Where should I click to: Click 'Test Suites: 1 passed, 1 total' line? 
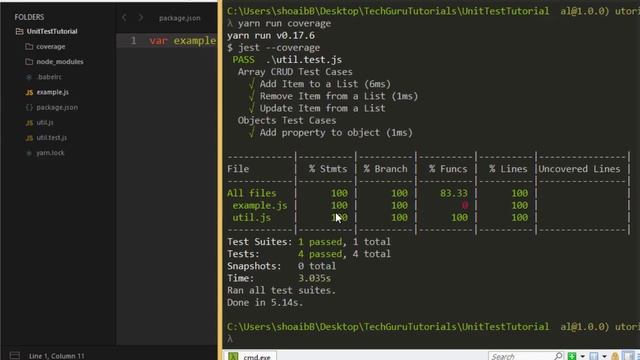point(309,242)
